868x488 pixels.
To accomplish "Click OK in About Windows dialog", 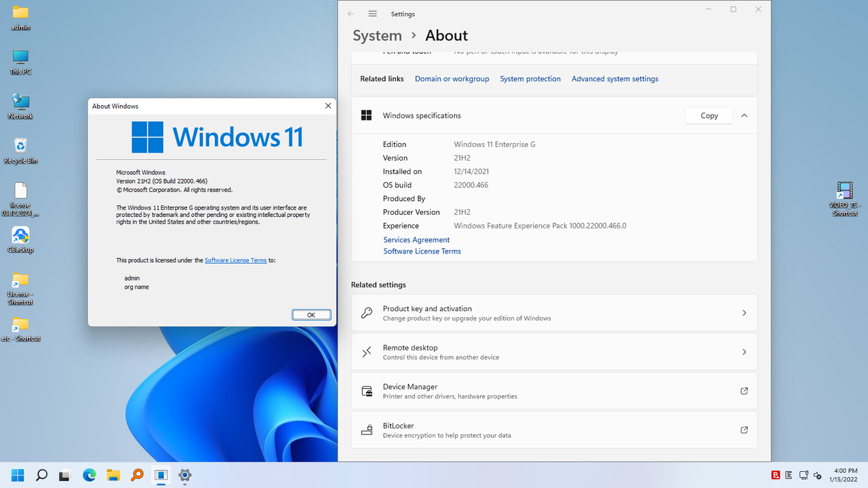I will point(311,314).
